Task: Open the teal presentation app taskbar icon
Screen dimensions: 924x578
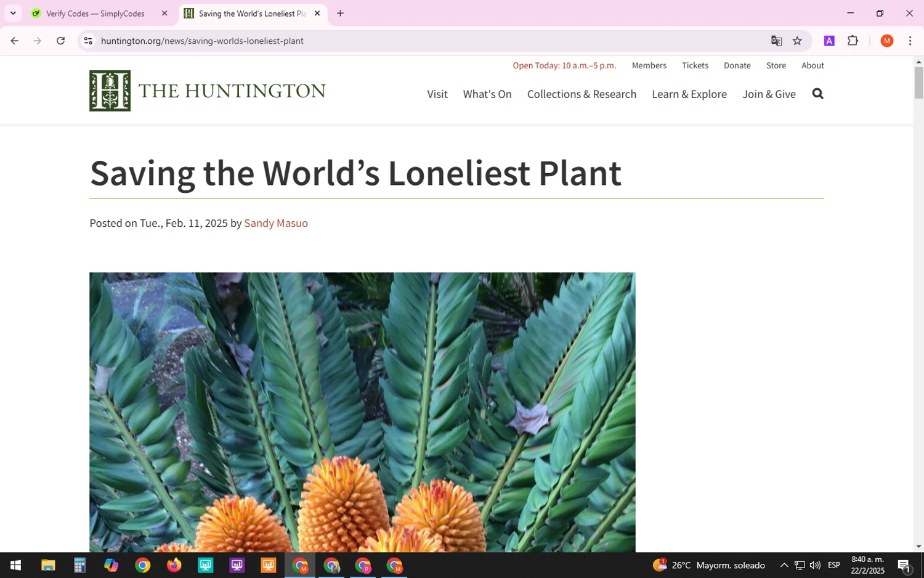Action: pyautogui.click(x=205, y=565)
